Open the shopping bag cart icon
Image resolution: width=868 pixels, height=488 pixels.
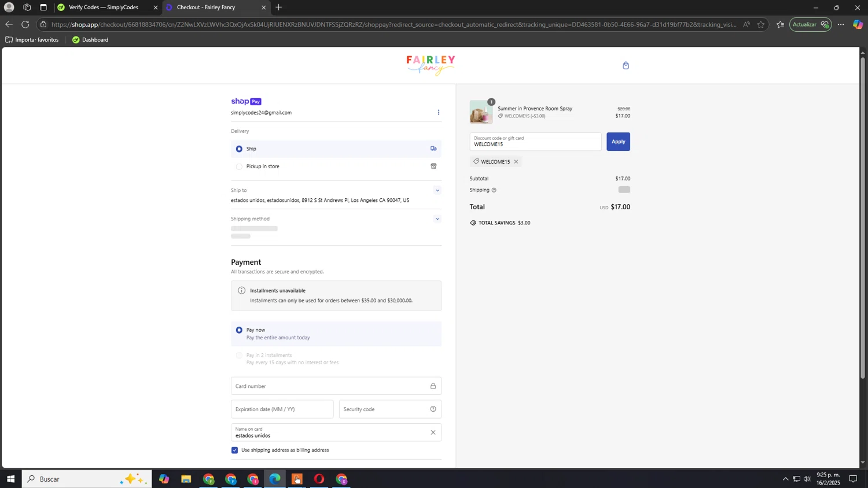626,65
